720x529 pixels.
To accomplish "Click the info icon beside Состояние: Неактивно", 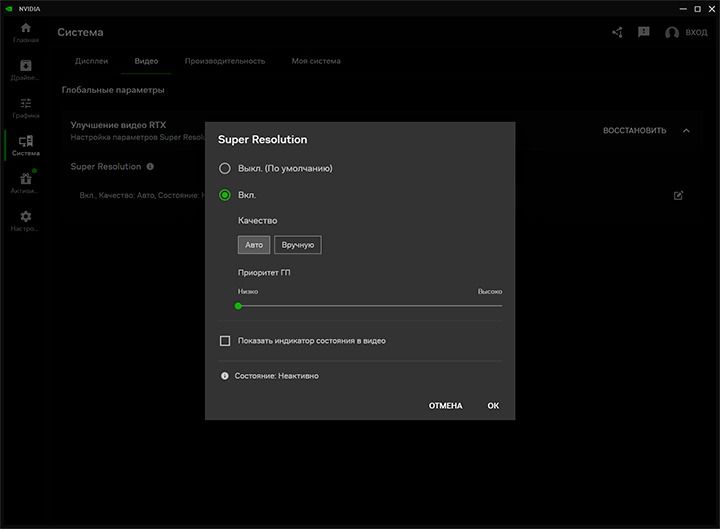I will [x=225, y=376].
